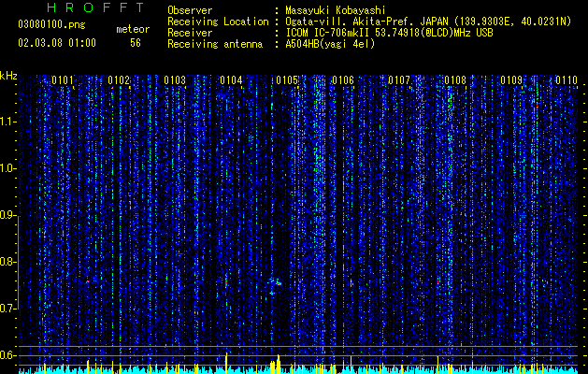588x374 pixels.
Task: Click the 1.0 frequency axis label
Action: tap(7, 168)
